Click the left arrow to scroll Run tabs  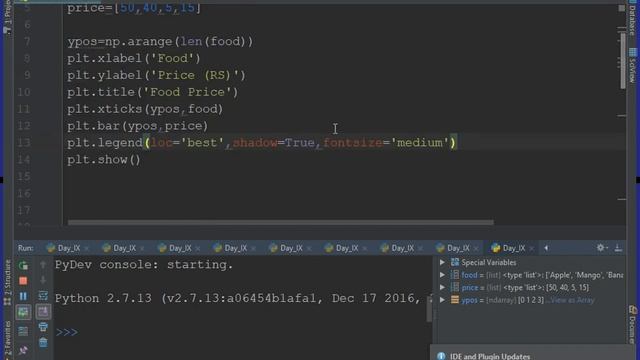(546, 248)
